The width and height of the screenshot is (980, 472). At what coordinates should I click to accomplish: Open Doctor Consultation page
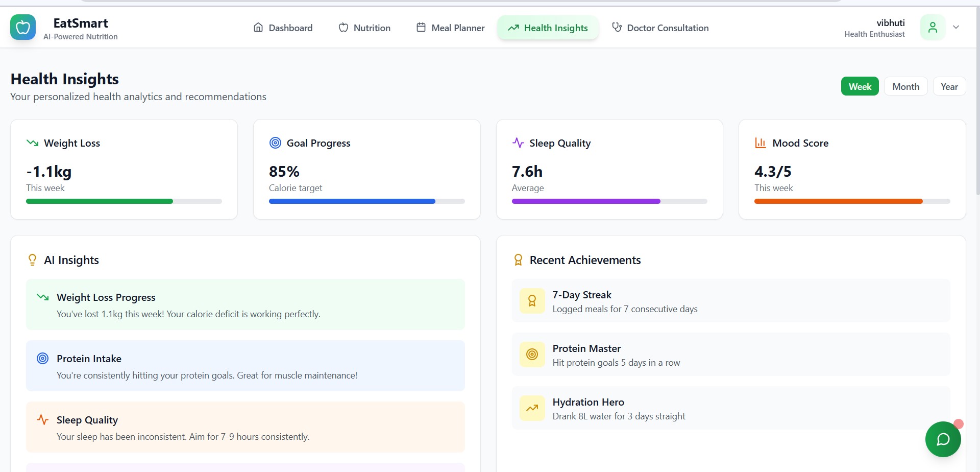[x=660, y=28]
